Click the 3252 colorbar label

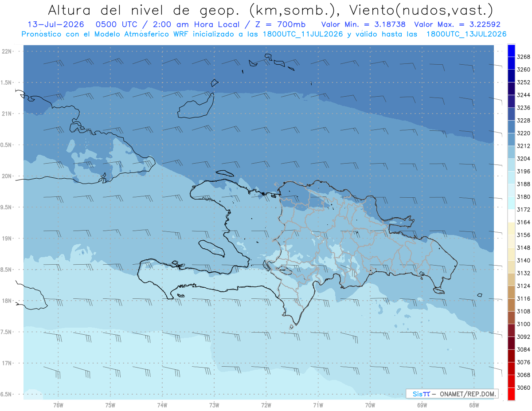pyautogui.click(x=524, y=82)
